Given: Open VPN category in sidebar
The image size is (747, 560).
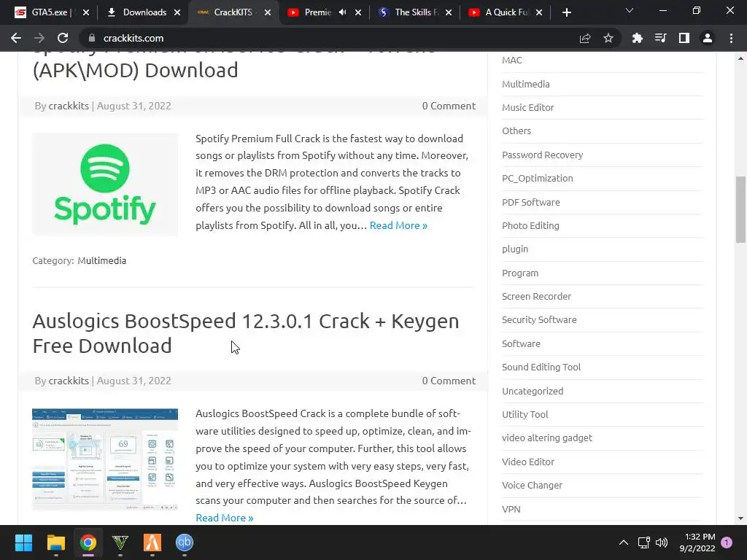Looking at the screenshot, I should [x=511, y=509].
